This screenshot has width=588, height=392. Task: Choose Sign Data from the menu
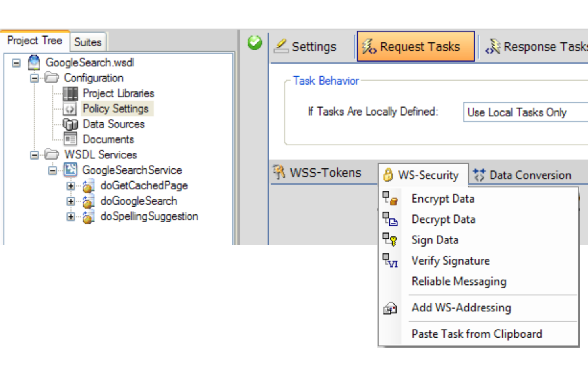point(478,239)
